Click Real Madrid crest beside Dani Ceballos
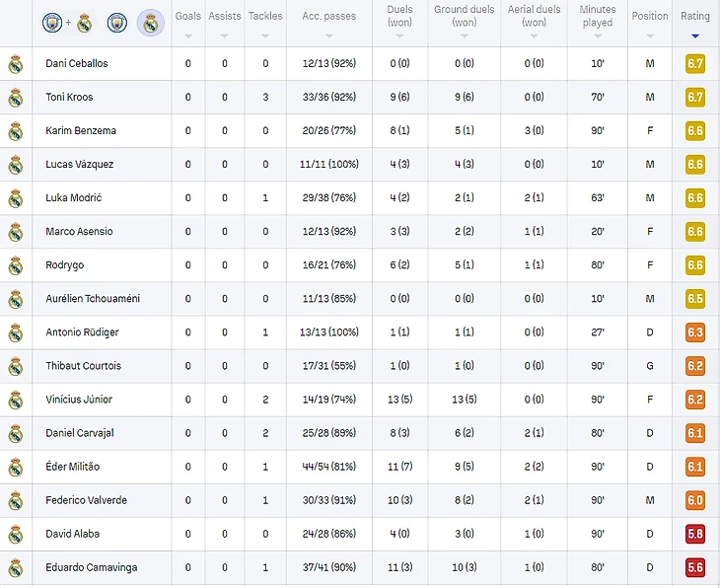720x588 pixels. (x=16, y=64)
